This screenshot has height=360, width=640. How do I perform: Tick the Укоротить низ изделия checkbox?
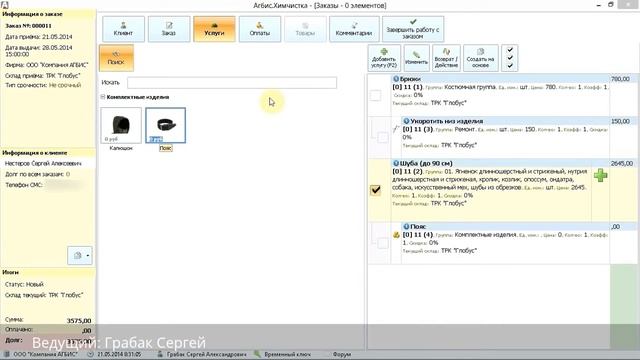(383, 138)
